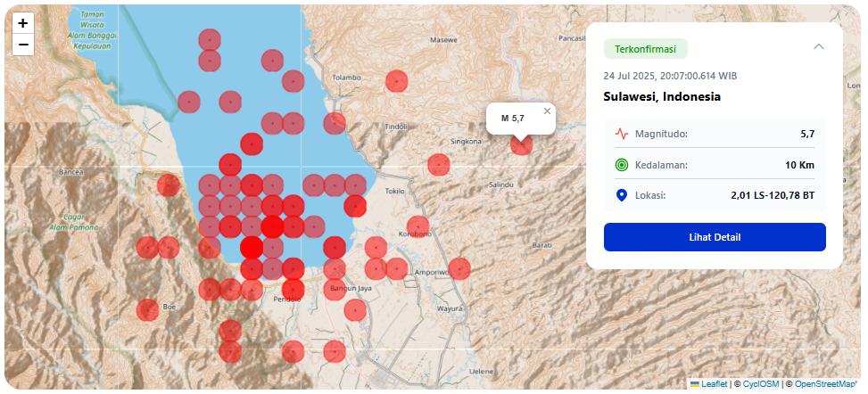
Task: Click the Magnitudo pulse icon
Action: click(x=622, y=135)
